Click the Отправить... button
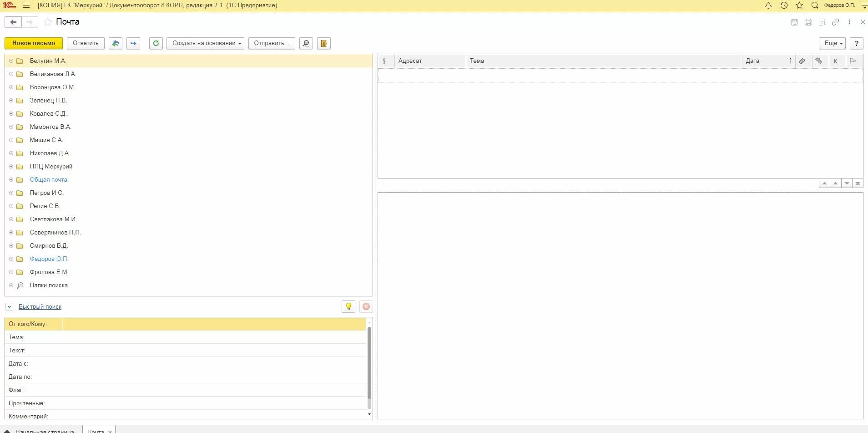Image resolution: width=868 pixels, height=433 pixels. [x=272, y=43]
